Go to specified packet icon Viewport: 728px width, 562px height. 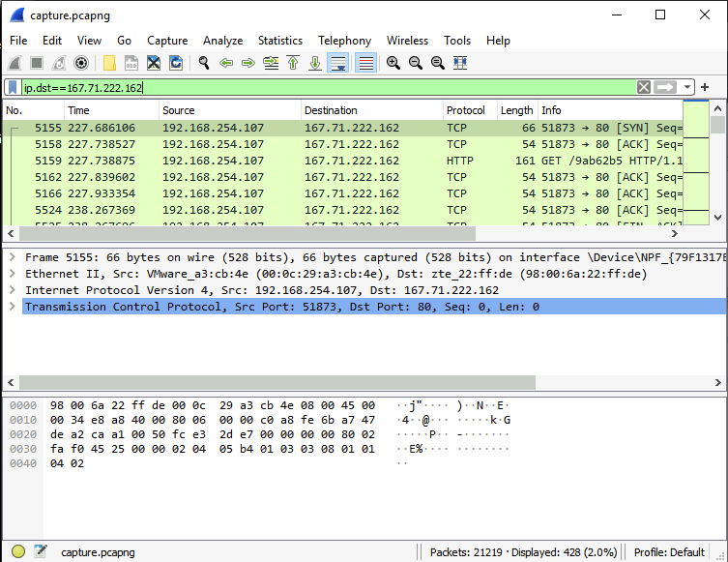coord(271,63)
